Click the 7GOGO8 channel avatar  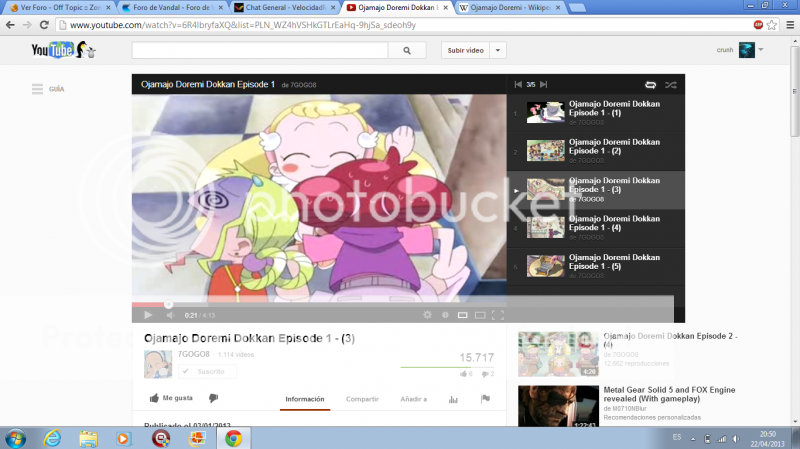coord(158,364)
